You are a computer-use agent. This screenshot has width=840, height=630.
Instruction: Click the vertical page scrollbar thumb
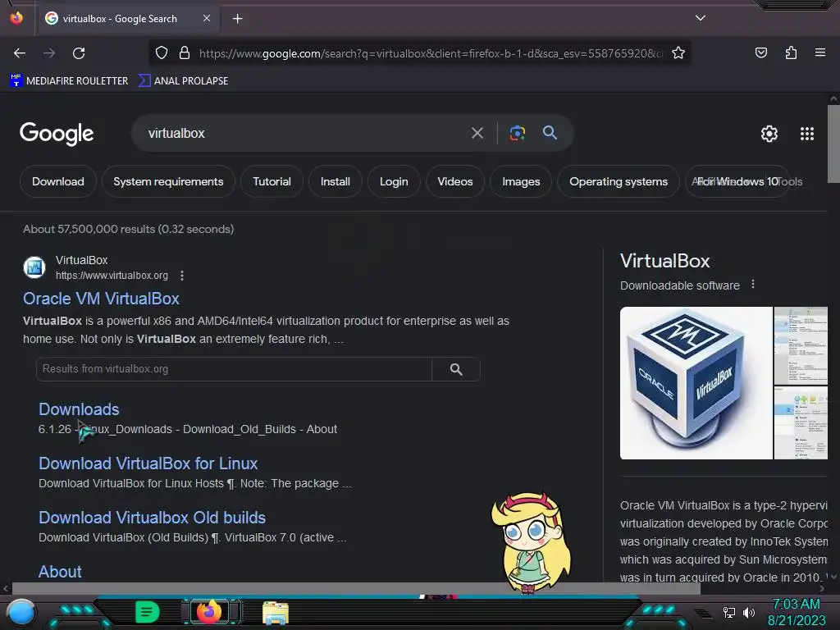tap(833, 144)
